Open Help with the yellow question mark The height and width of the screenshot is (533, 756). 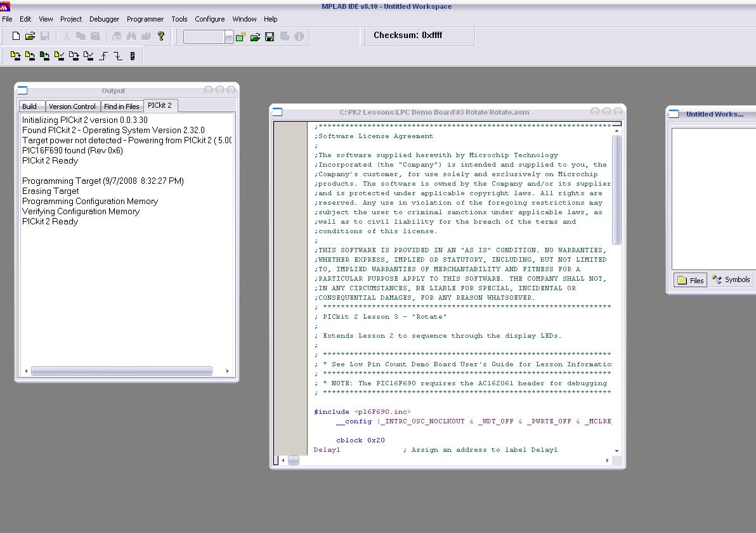pyautogui.click(x=161, y=36)
